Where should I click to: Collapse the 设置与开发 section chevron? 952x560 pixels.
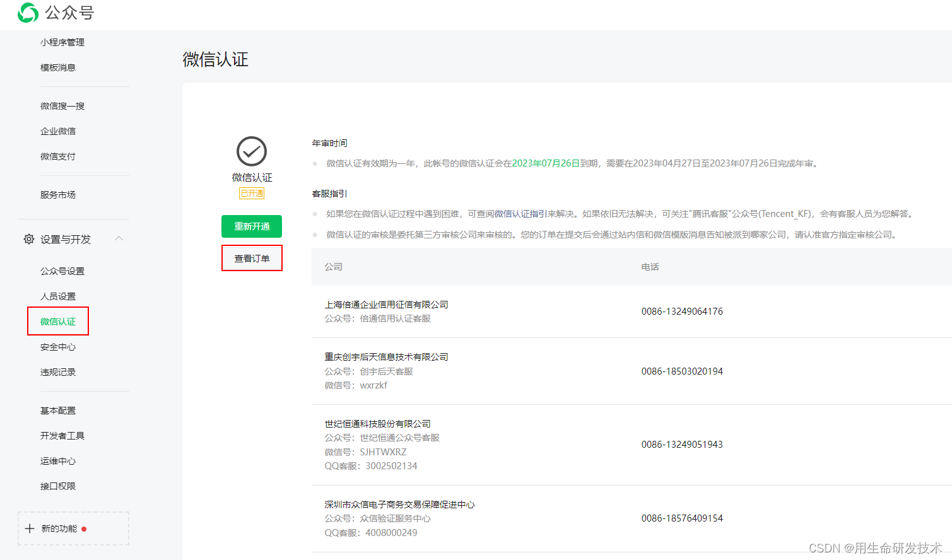click(119, 238)
